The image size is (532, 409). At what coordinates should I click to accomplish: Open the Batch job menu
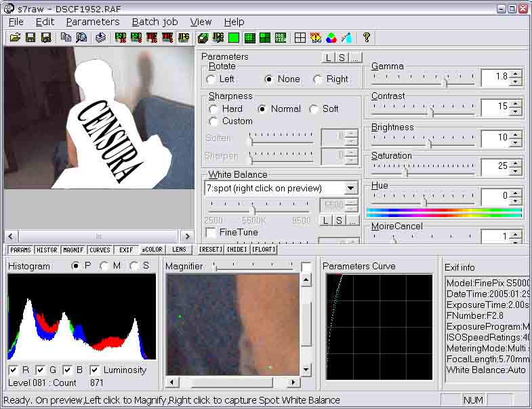coord(155,22)
